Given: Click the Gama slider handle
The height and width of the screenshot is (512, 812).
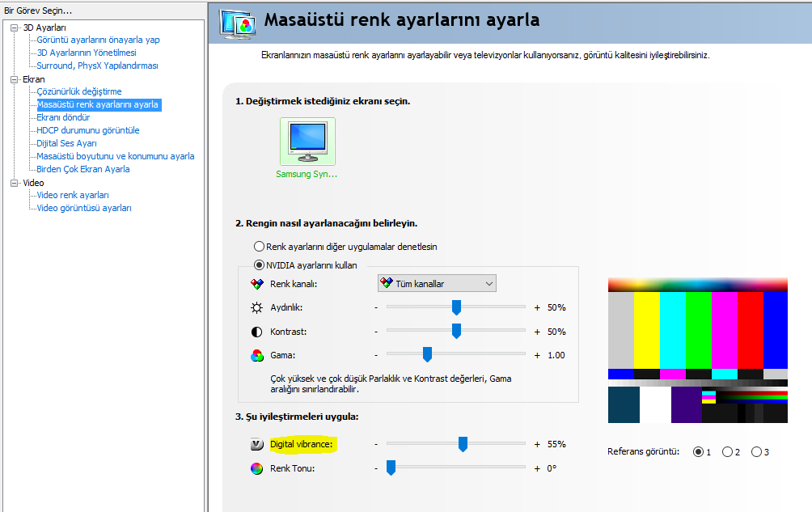Looking at the screenshot, I should pos(427,354).
